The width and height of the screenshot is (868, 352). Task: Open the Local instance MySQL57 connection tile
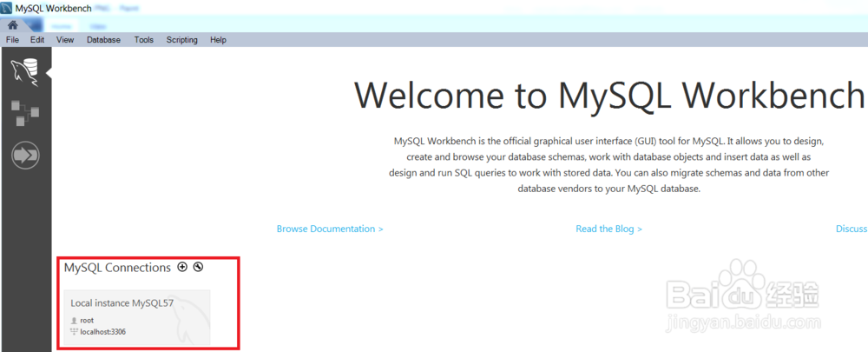(x=137, y=317)
